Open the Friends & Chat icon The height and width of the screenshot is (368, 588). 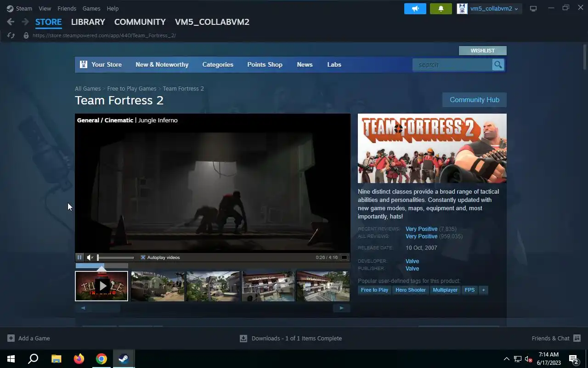(x=577, y=338)
